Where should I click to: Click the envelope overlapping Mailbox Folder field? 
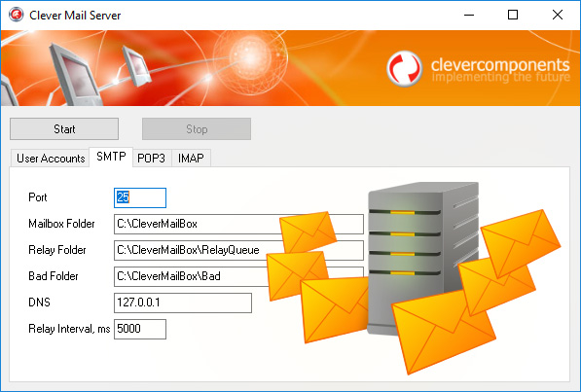tap(308, 232)
